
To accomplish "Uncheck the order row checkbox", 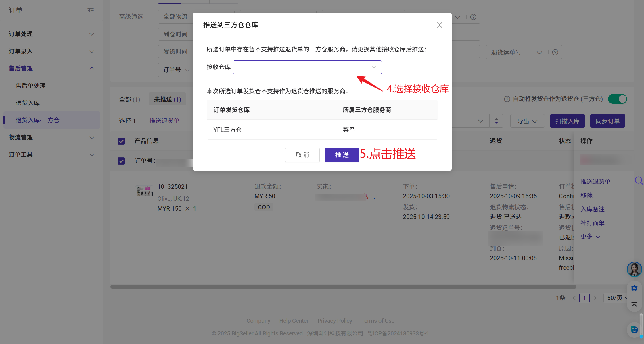I will (121, 161).
